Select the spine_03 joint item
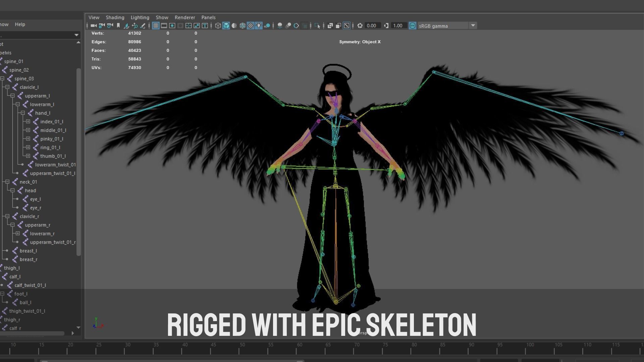The image size is (644, 362). 24,78
